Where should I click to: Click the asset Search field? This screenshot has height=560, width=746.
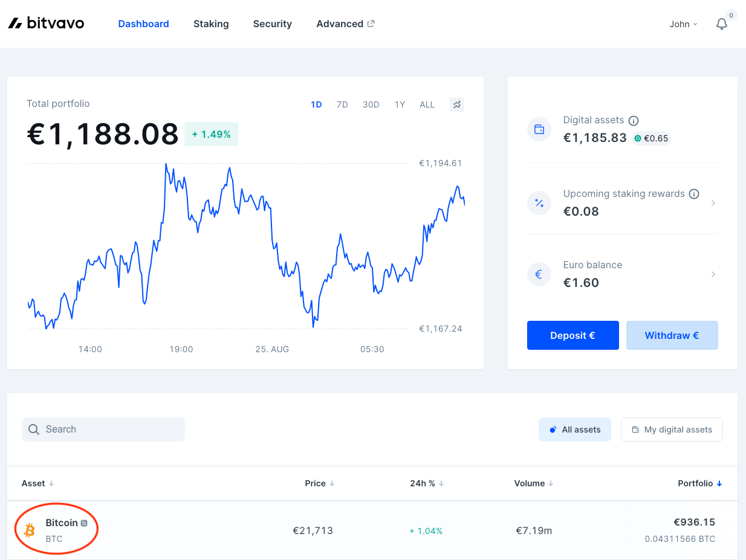click(103, 430)
